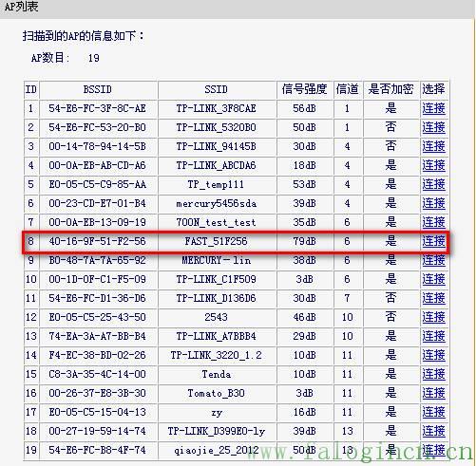Image resolution: width=476 pixels, height=466 pixels.
Task: Click 连接 link for TP-LINK_94145B
Action: [433, 146]
